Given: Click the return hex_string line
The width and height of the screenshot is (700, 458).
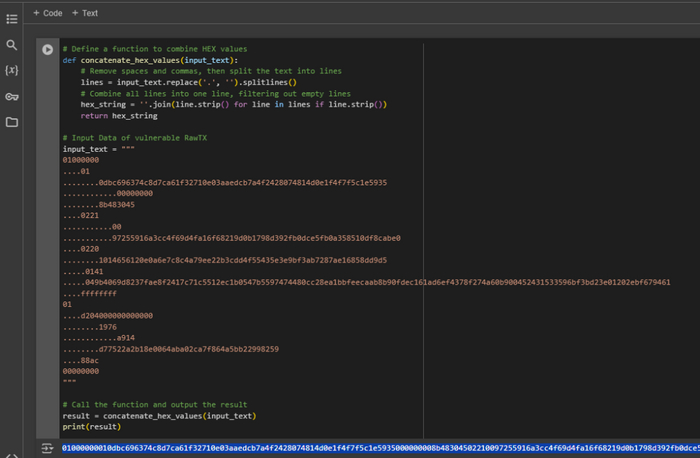Looking at the screenshot, I should 118,116.
